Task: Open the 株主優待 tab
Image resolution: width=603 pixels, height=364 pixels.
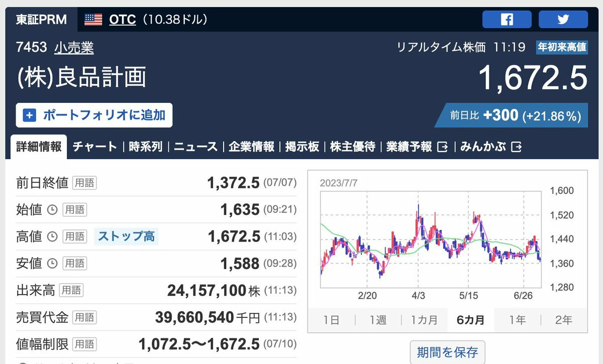Action: click(x=353, y=147)
